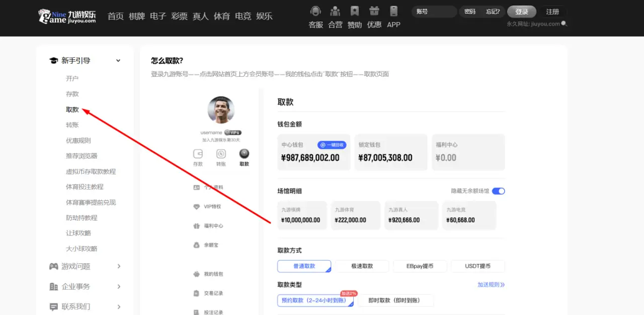Select 优惠规则 in the sidebar
The image size is (644, 315).
click(78, 141)
